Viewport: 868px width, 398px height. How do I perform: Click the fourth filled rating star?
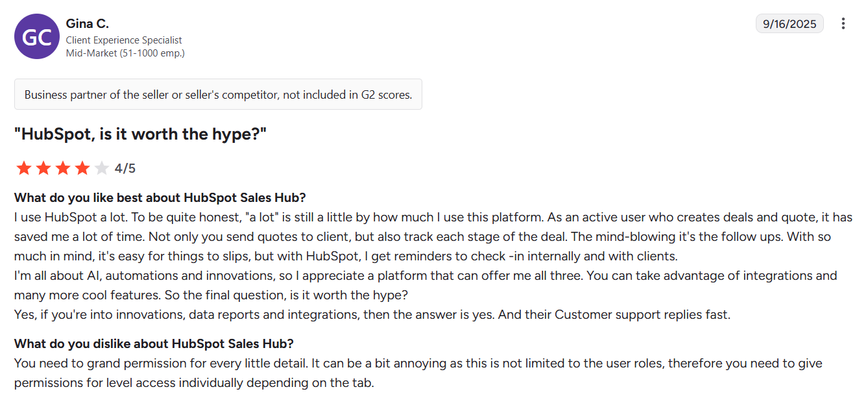pos(82,169)
